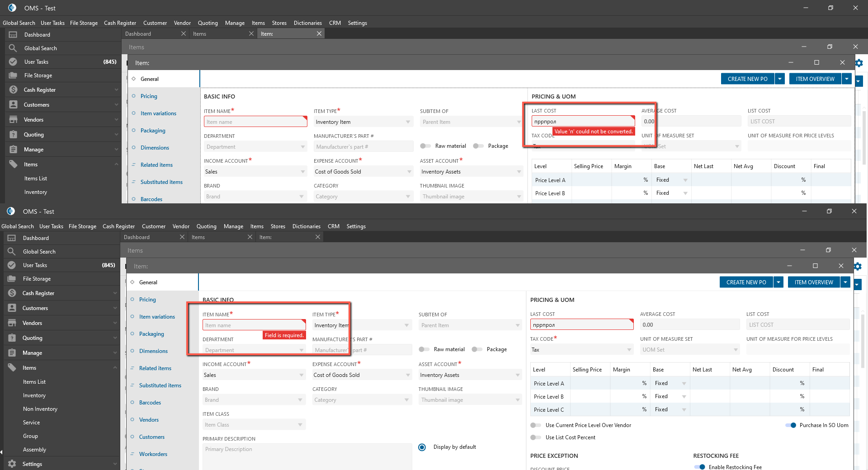Click the Cash Register dollar icon in upper sidebar
This screenshot has width=868, height=470.
point(13,90)
